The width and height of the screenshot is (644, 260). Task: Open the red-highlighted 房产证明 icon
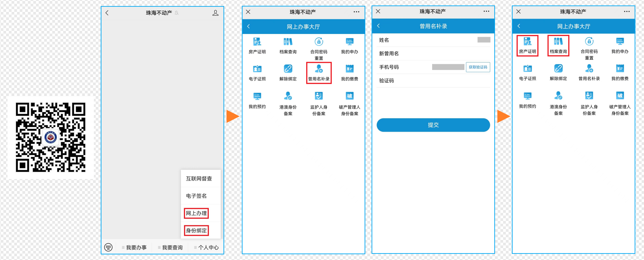[x=527, y=45]
